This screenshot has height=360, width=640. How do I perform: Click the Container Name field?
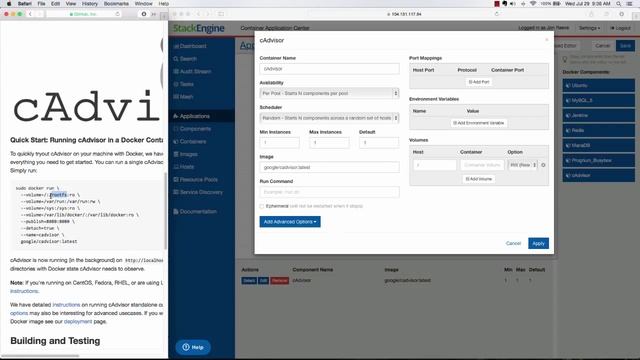tap(329, 69)
